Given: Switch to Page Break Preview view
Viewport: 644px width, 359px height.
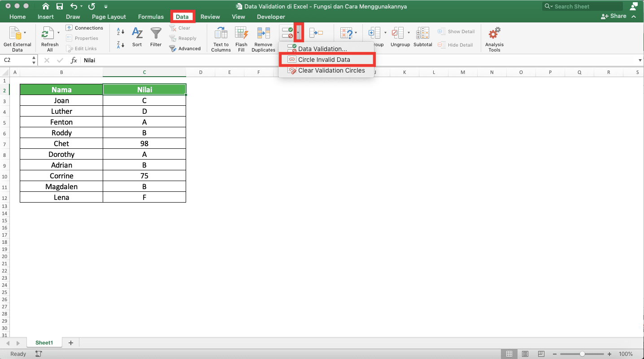Looking at the screenshot, I should point(541,354).
